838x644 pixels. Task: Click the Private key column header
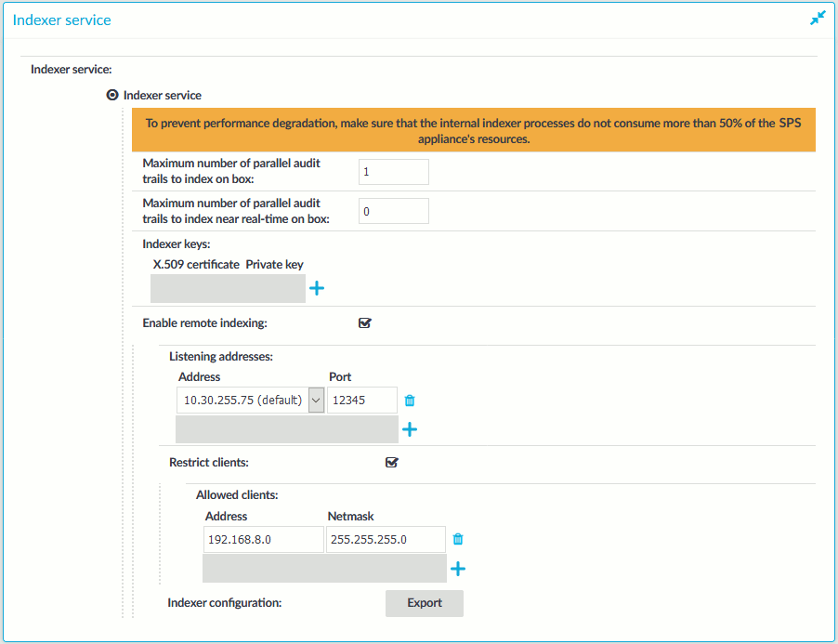click(274, 265)
